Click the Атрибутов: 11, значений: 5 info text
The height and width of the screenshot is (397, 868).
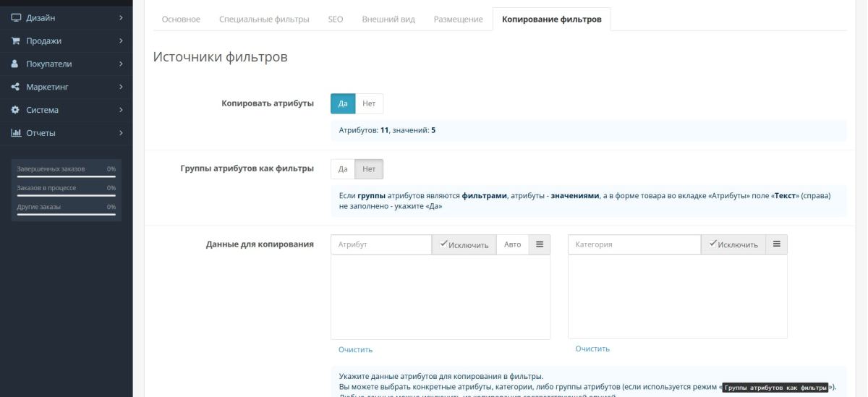(x=387, y=130)
